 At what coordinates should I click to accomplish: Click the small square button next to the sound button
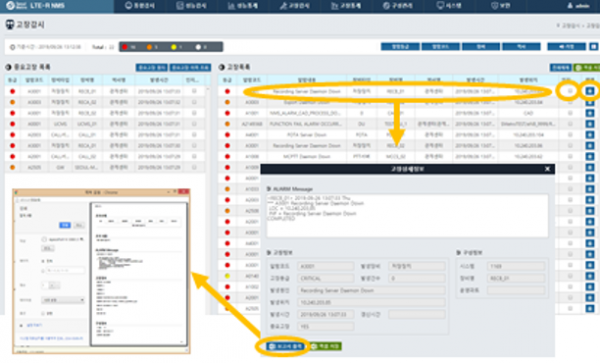593,47
